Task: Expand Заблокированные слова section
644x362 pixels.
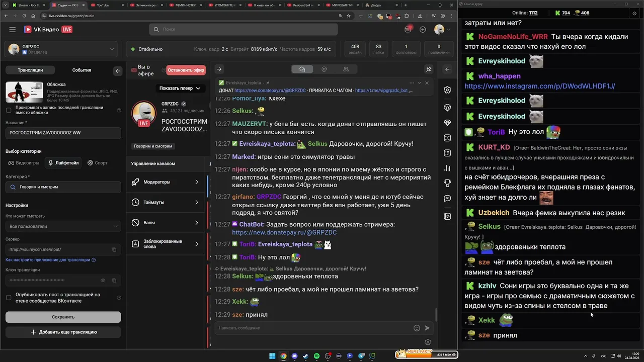Action: pyautogui.click(x=166, y=244)
